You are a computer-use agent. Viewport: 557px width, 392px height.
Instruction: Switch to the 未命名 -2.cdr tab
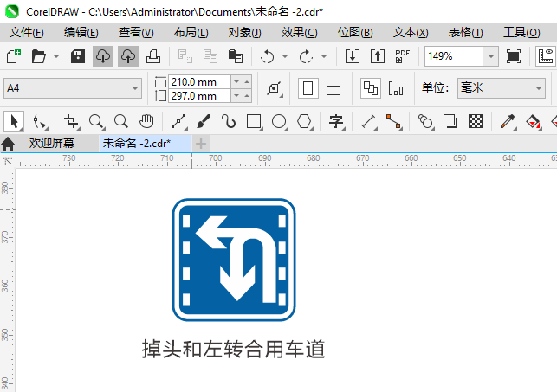[x=145, y=144]
